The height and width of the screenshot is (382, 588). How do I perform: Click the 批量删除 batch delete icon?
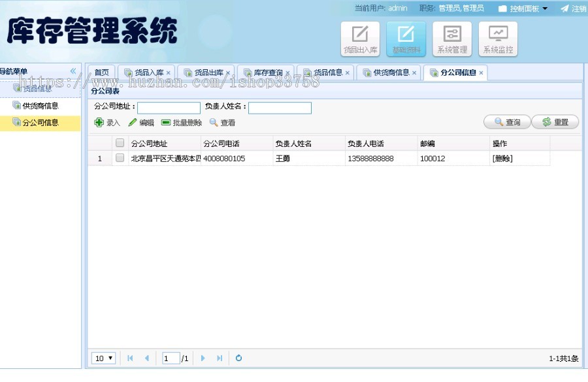coord(180,122)
